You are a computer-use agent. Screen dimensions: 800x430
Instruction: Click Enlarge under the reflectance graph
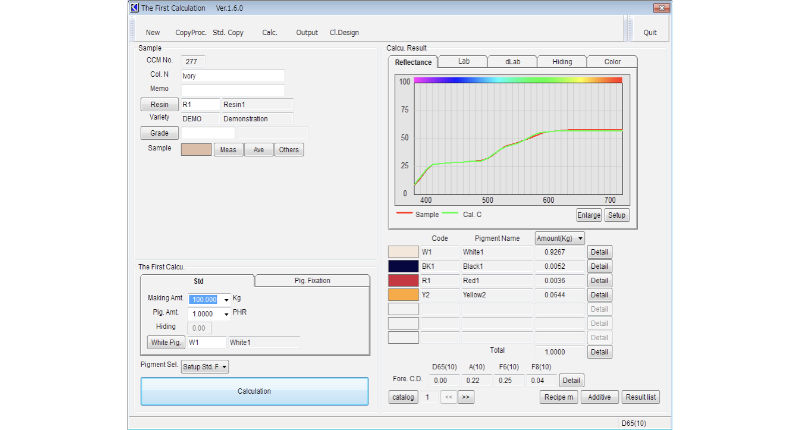(x=589, y=214)
